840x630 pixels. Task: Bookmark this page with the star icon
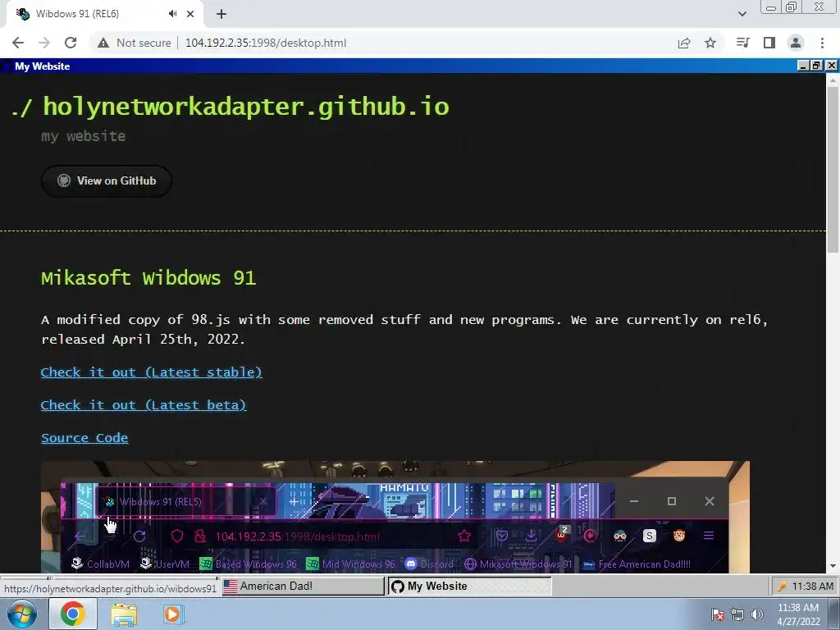coord(710,43)
